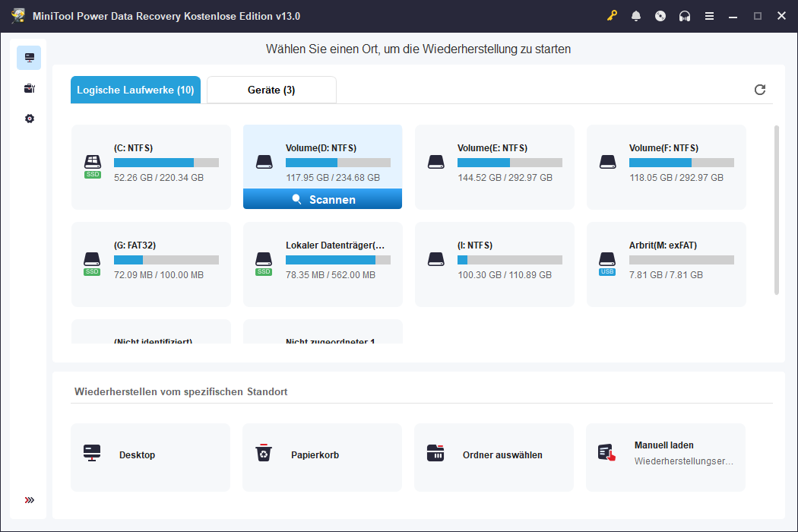Click the bootable media disc icon
This screenshot has height=532, width=798.
[x=660, y=16]
